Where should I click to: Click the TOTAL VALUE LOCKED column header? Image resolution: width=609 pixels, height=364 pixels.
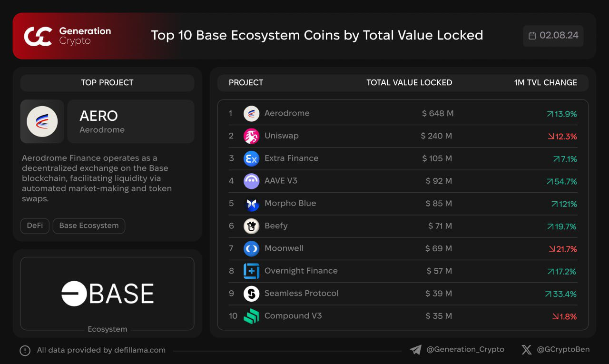(409, 82)
